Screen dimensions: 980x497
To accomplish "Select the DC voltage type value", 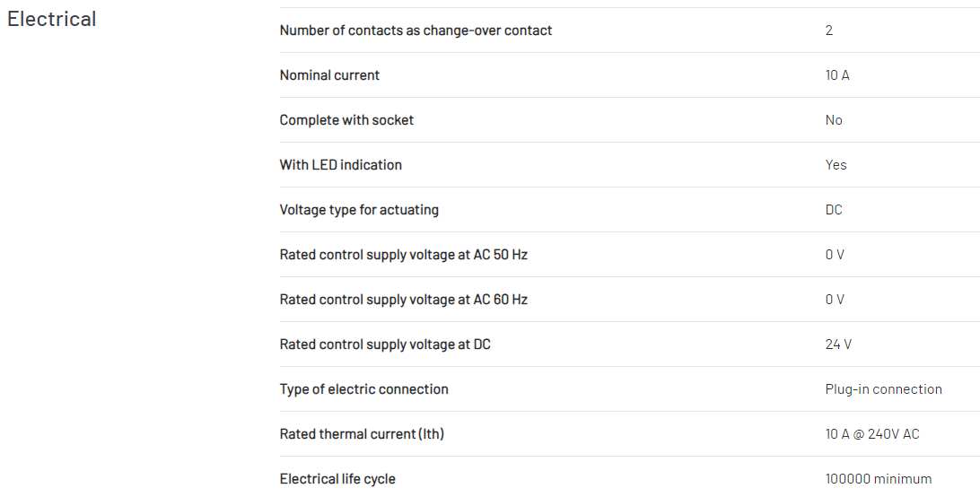I will pos(834,210).
